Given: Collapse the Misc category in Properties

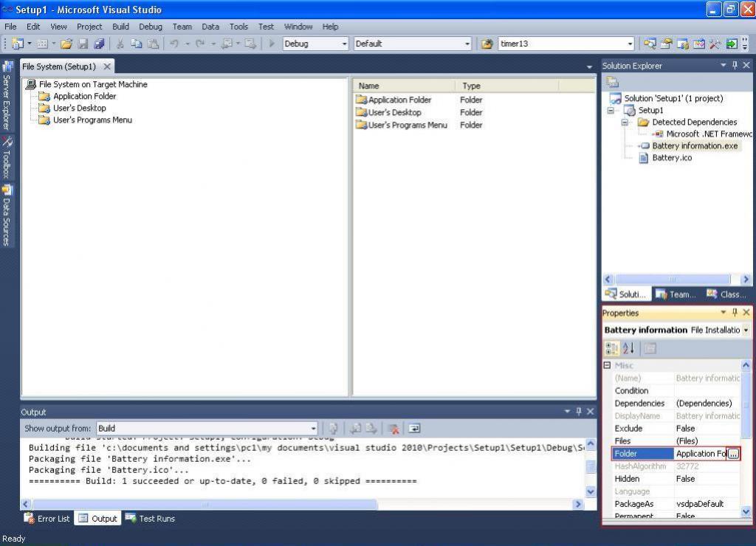Looking at the screenshot, I should click(x=608, y=365).
